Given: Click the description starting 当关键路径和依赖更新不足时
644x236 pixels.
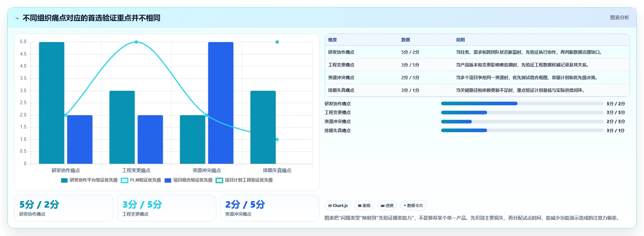Looking at the screenshot, I should point(521,90).
